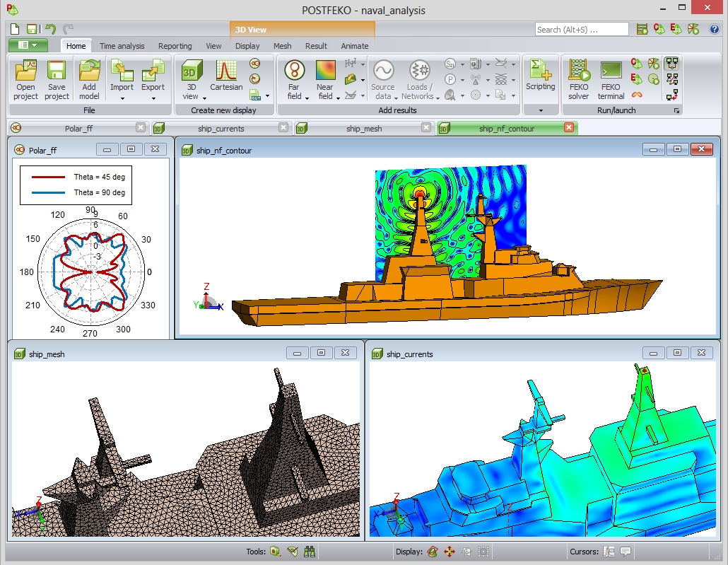Open the green application menu dropdown
Screen dimensions: 728x565
click(x=28, y=45)
